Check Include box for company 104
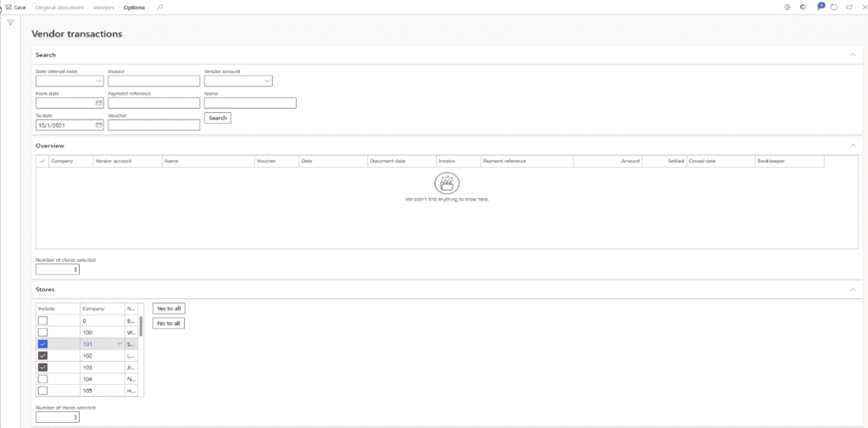Screen dimensions: 868x428 point(42,379)
